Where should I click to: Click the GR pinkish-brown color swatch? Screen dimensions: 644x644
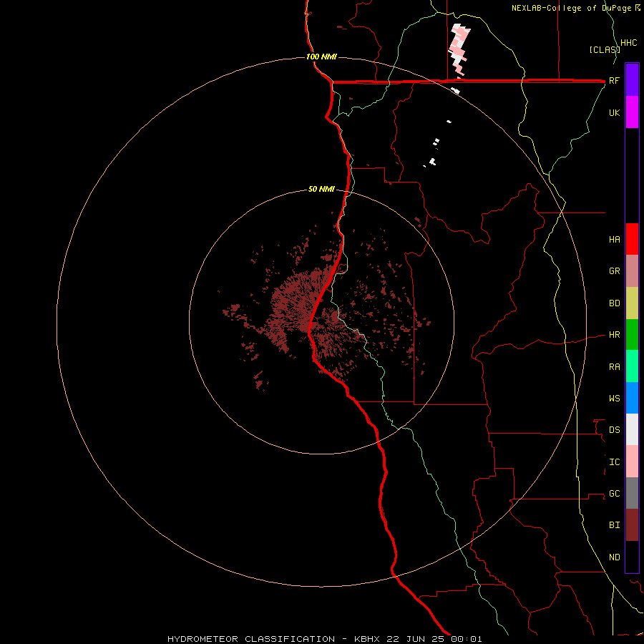tap(632, 271)
